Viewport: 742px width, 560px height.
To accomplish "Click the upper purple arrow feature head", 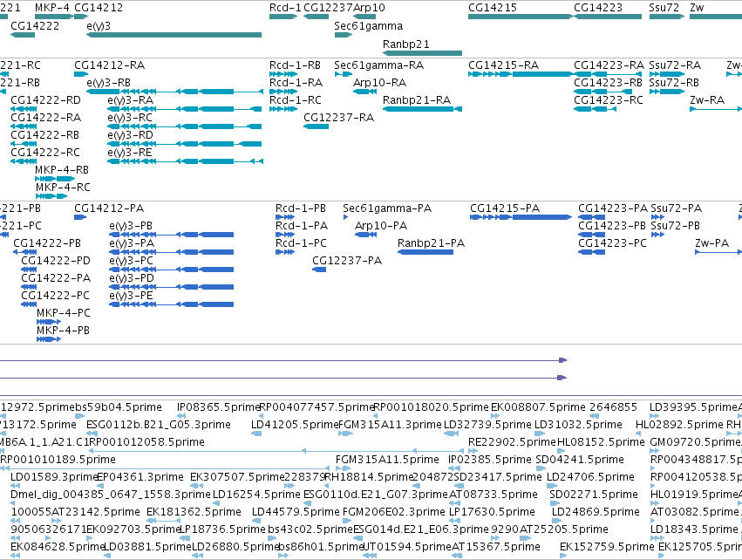I will 562,361.
